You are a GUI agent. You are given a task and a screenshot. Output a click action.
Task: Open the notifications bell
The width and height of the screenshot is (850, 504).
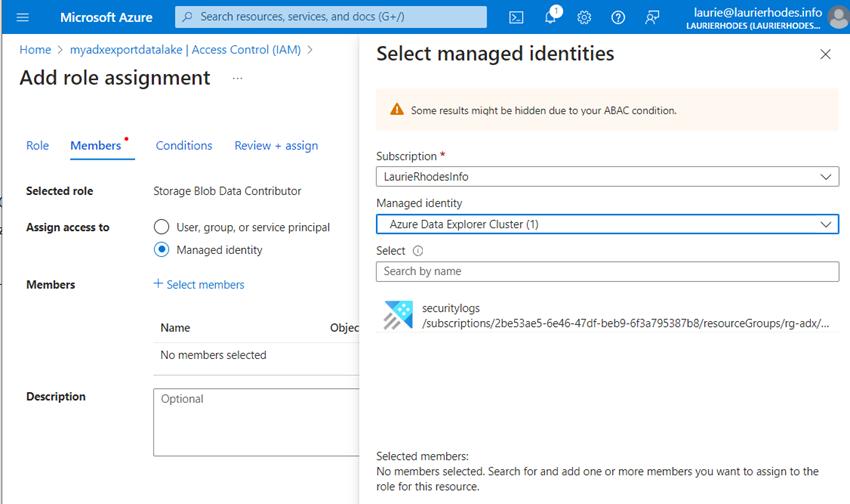click(x=550, y=17)
